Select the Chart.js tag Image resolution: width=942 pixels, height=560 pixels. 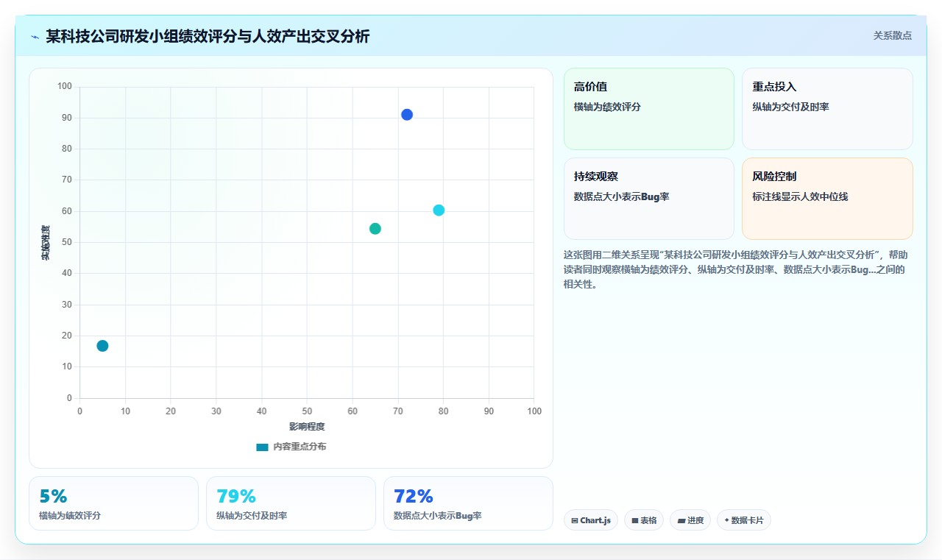click(x=591, y=520)
